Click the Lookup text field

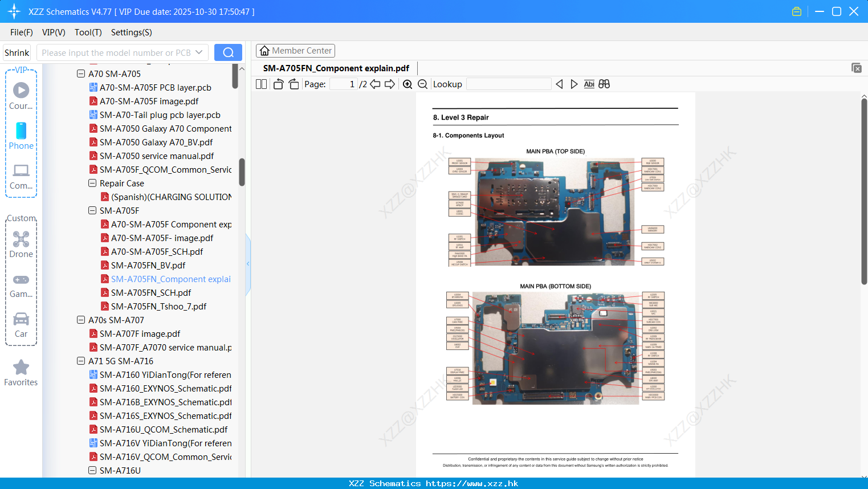coord(509,84)
